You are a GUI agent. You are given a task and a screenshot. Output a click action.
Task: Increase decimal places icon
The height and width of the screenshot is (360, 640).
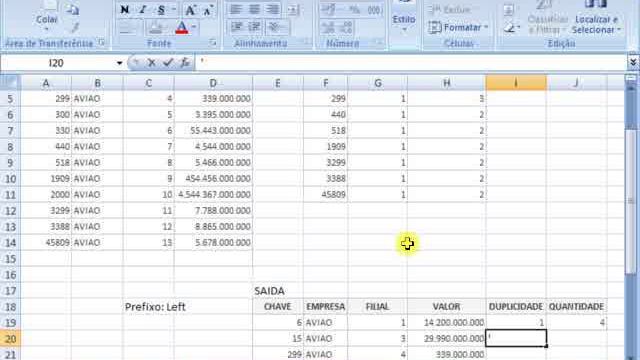point(328,27)
